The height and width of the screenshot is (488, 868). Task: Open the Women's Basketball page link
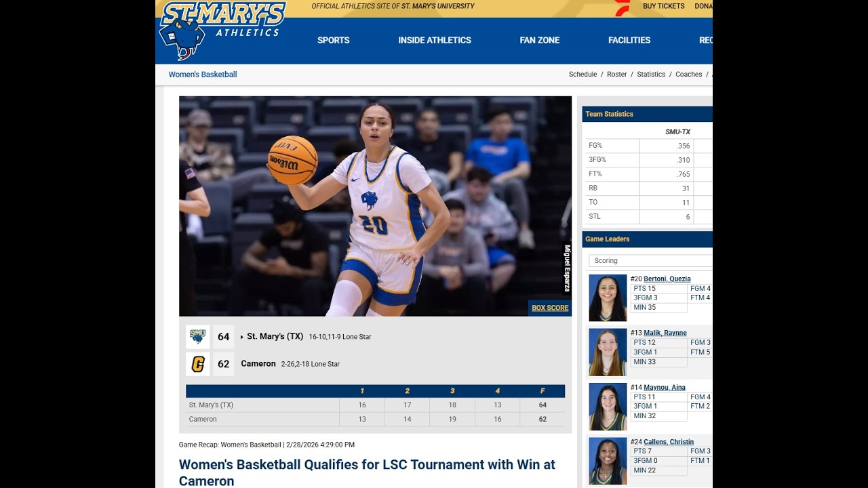tap(203, 75)
